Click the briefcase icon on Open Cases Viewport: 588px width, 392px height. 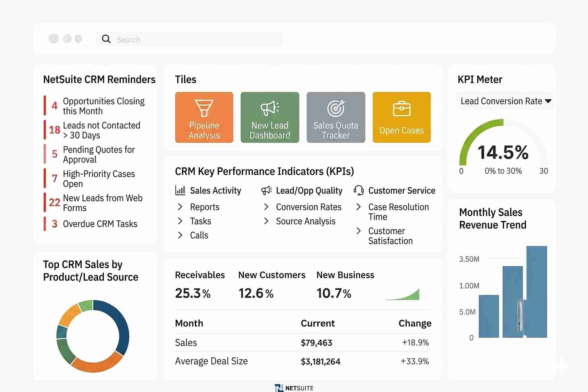pyautogui.click(x=402, y=109)
